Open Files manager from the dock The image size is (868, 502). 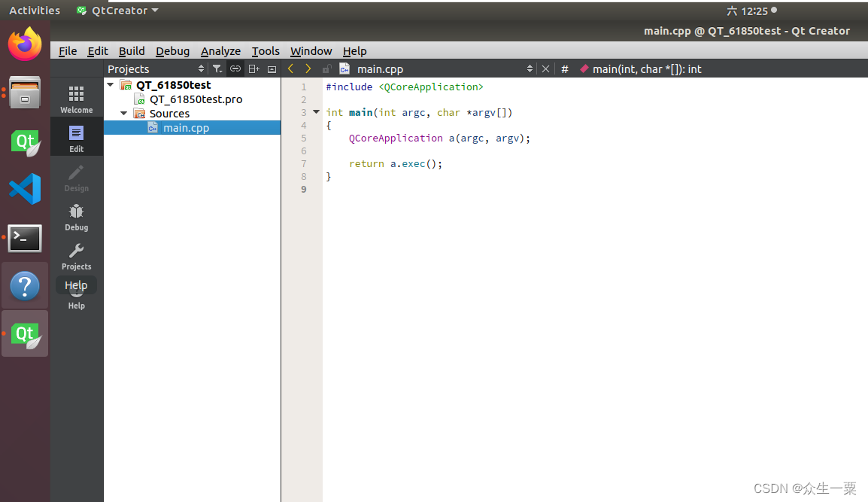25,93
